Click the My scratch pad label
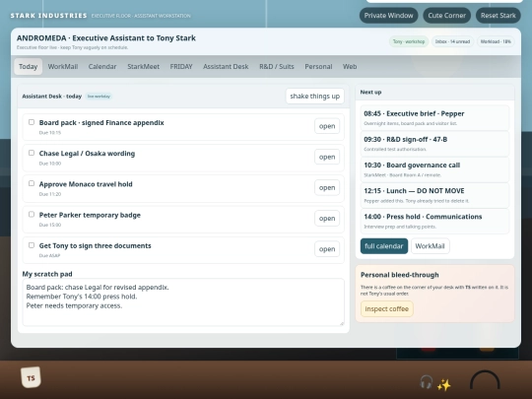The image size is (532, 399). point(47,274)
